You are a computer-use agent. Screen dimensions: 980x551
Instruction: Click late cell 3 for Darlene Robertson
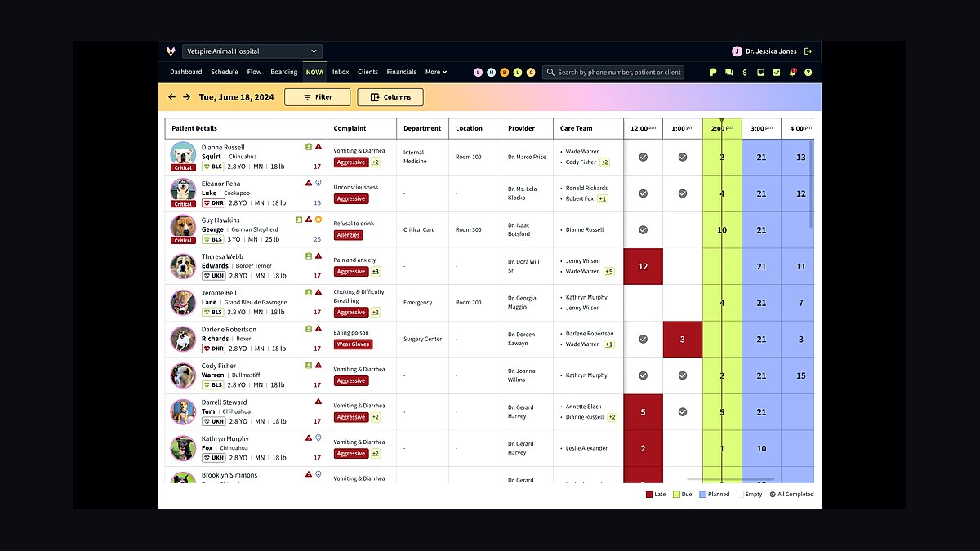click(683, 339)
